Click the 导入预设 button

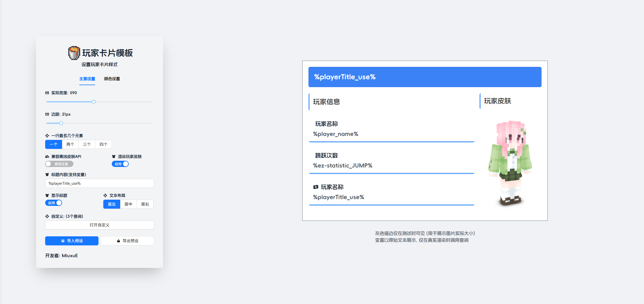click(72, 241)
